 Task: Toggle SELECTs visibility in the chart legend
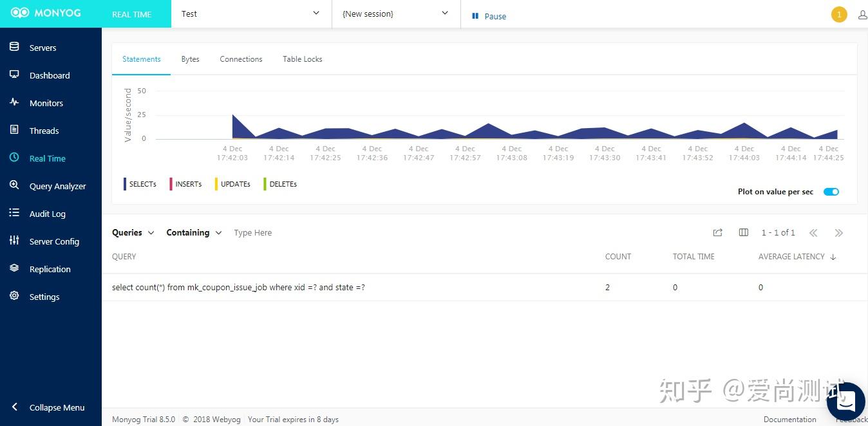141,184
